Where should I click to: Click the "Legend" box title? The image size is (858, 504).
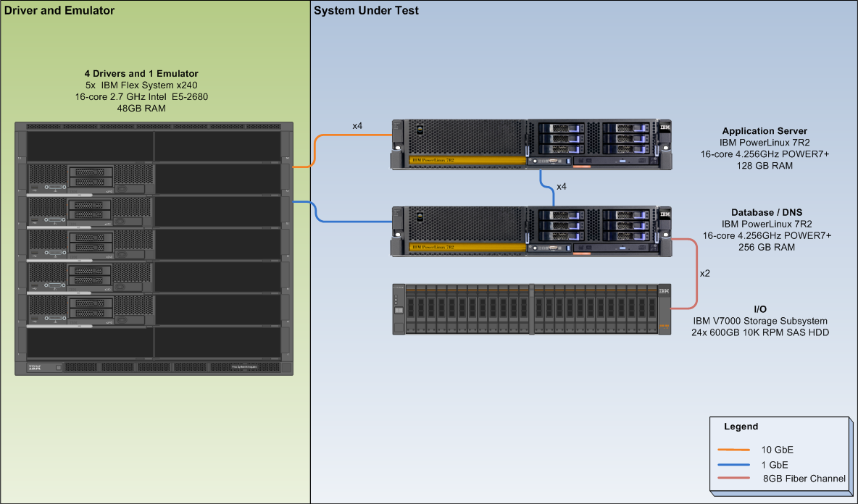[741, 427]
